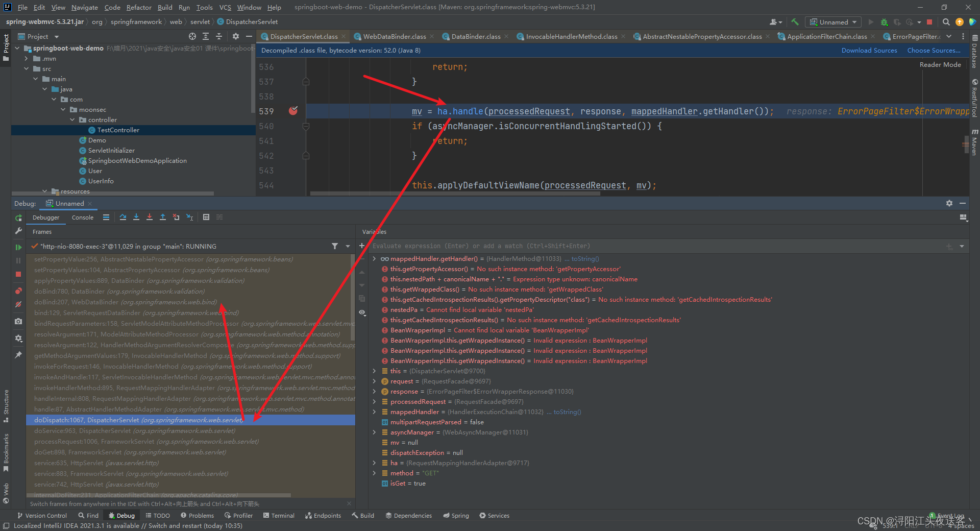Toggle code fold marker at line 540
Viewport: 980px width, 531px height.
click(306, 126)
